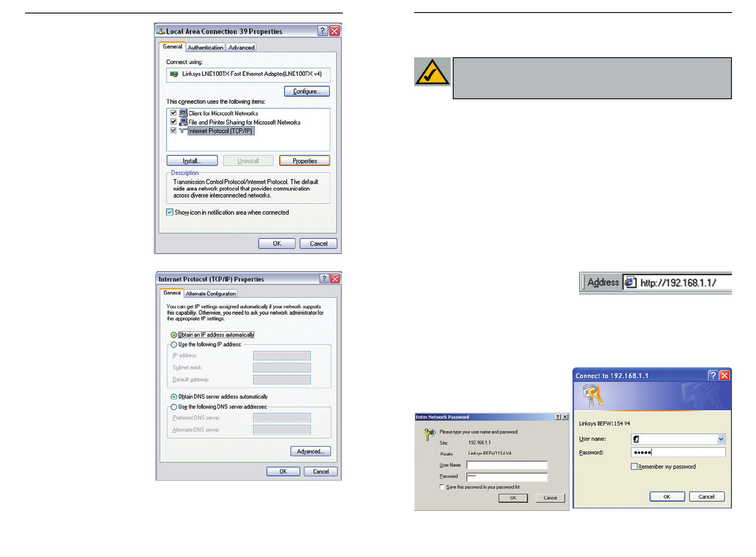Click the Password field in Connect dialog
Screen dimensions: 756x557
678,452
